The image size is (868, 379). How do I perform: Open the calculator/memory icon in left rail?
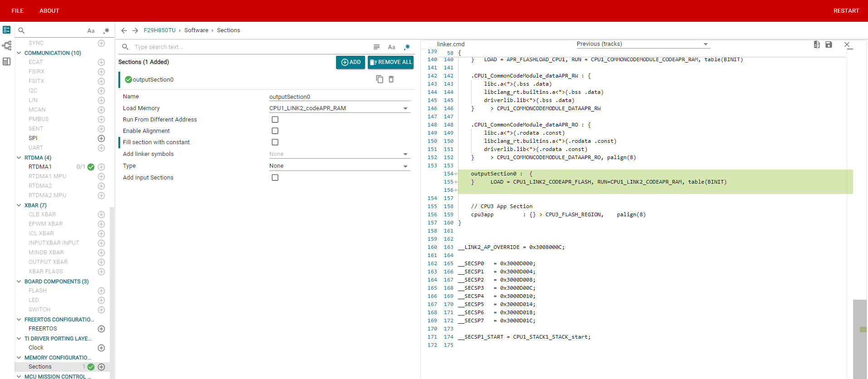[x=7, y=62]
